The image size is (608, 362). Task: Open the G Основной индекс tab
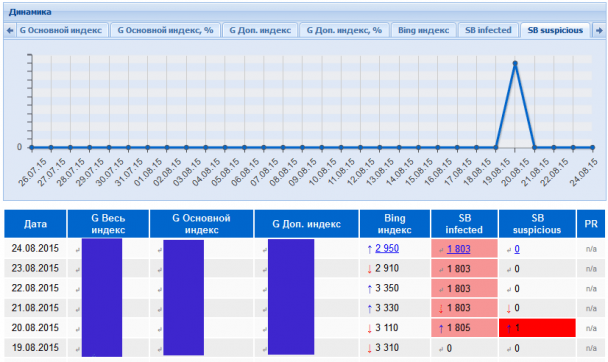click(x=61, y=30)
